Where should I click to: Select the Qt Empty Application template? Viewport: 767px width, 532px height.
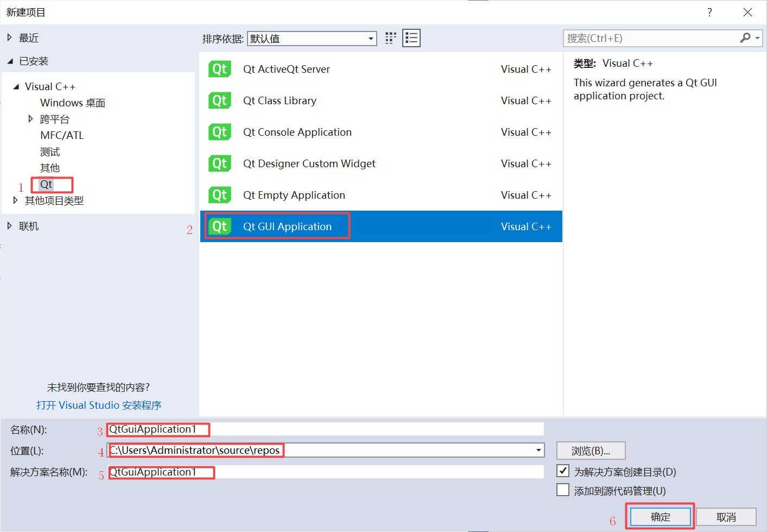click(294, 195)
